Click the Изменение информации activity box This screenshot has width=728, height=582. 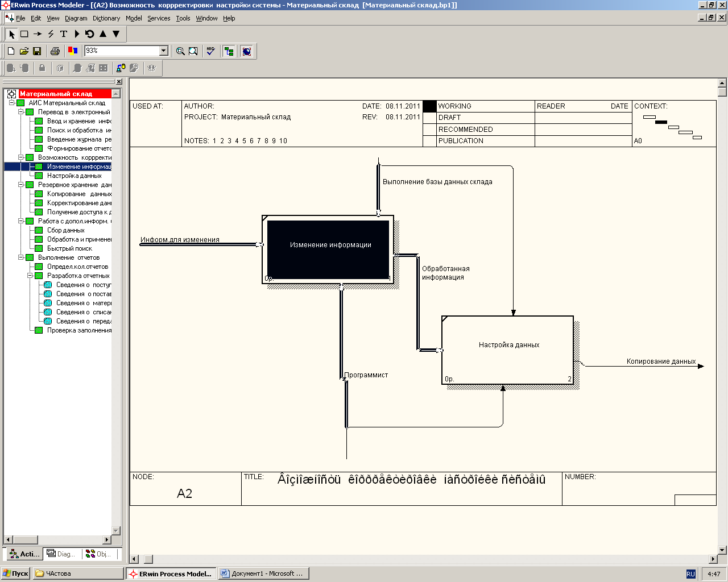click(328, 249)
